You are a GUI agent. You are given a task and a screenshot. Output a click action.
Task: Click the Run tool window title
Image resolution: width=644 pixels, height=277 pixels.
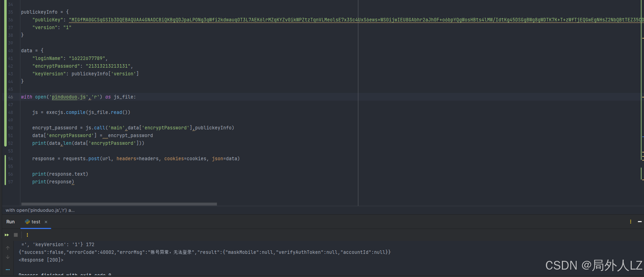[11, 222]
